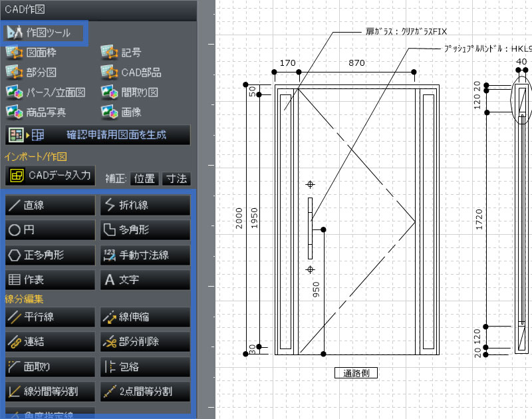Viewport: 532px width, 419px height.
Task: Choose the 多角形 polygon tool
Action: click(144, 230)
